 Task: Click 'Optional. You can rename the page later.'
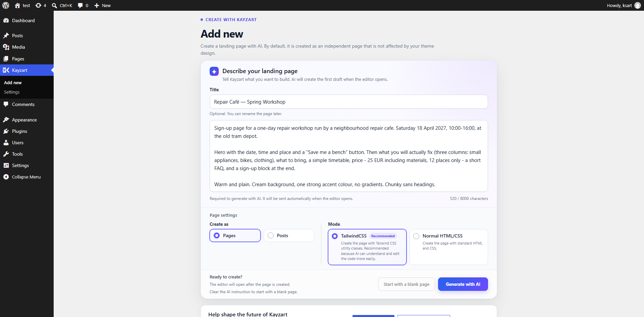coord(246,114)
